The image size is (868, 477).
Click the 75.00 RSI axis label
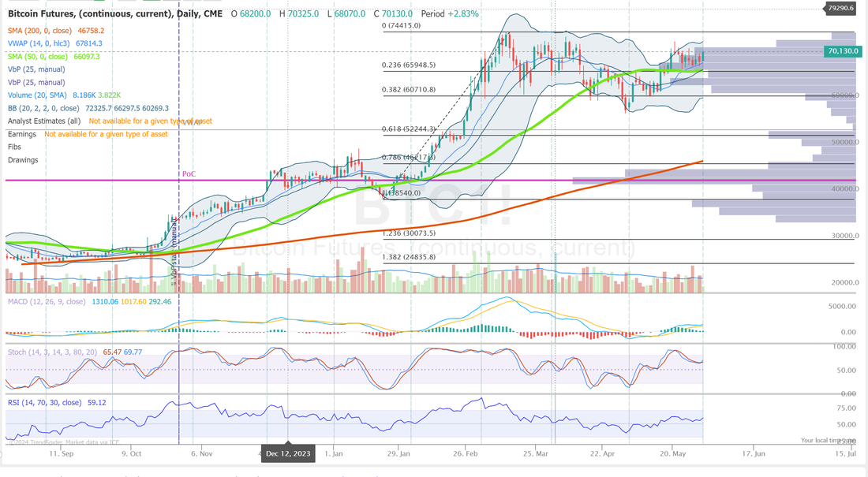847,408
